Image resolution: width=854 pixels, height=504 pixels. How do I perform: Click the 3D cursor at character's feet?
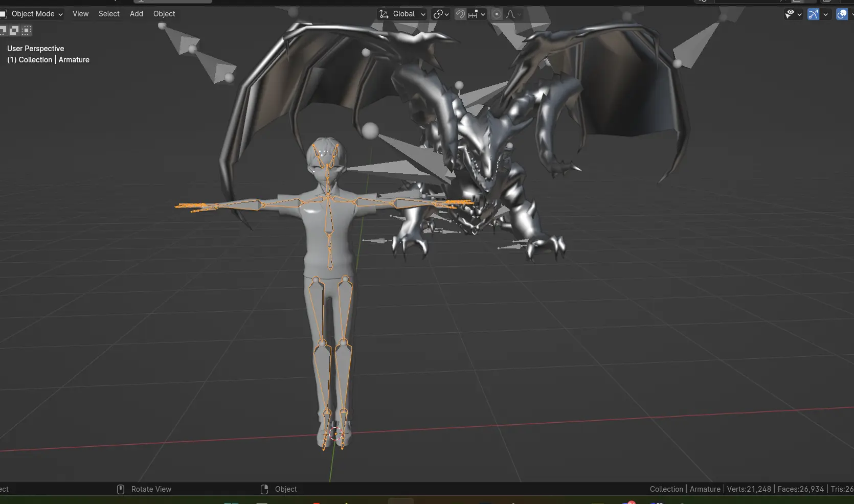[x=336, y=434]
